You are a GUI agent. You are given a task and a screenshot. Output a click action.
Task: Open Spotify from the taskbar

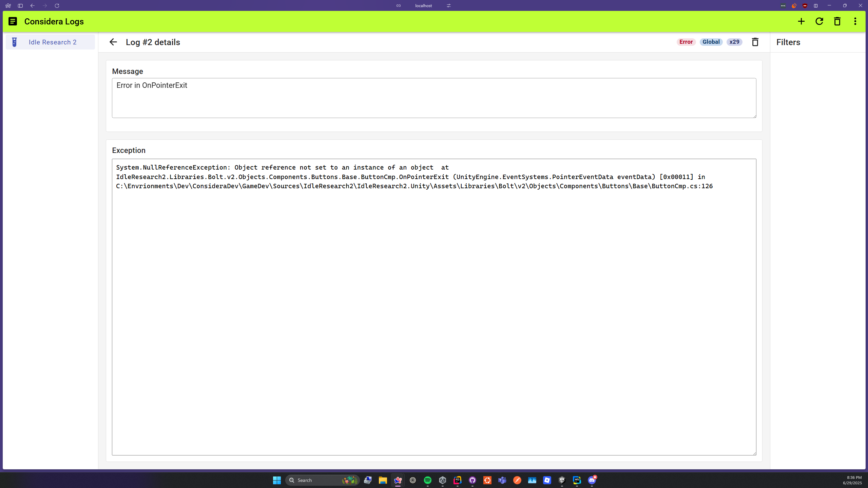click(x=427, y=480)
